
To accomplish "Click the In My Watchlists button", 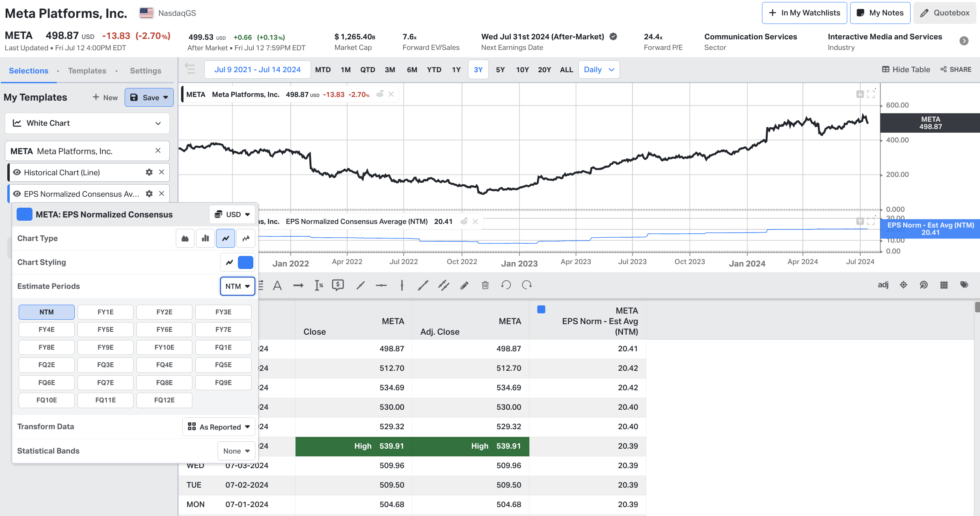I will [804, 13].
